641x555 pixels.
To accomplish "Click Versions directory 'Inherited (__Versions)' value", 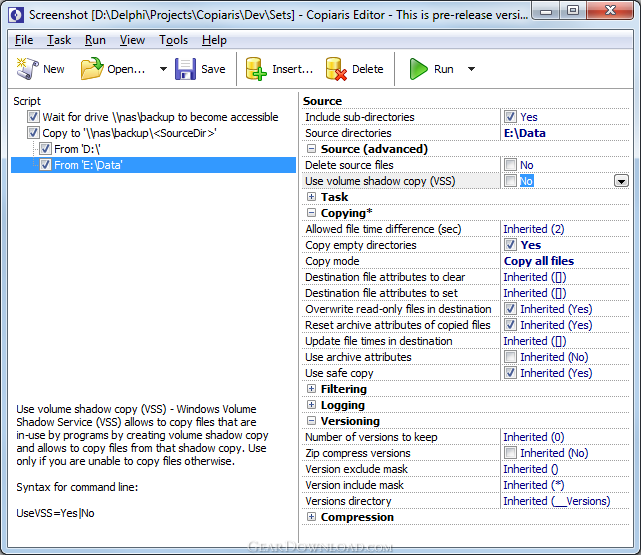I will coord(556,501).
